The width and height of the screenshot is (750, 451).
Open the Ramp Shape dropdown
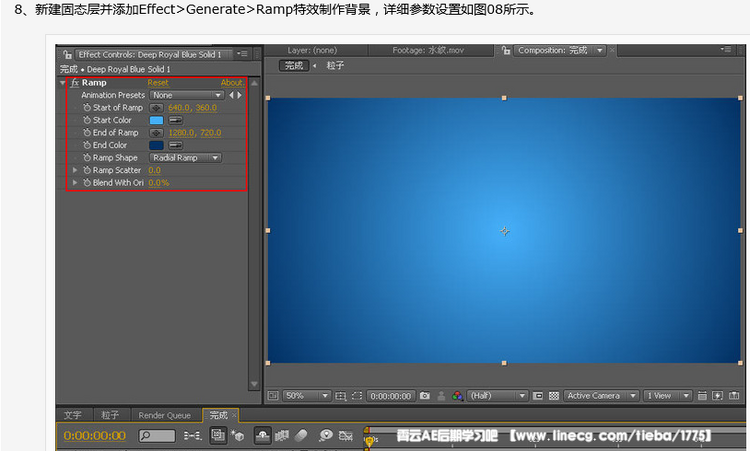coord(186,158)
